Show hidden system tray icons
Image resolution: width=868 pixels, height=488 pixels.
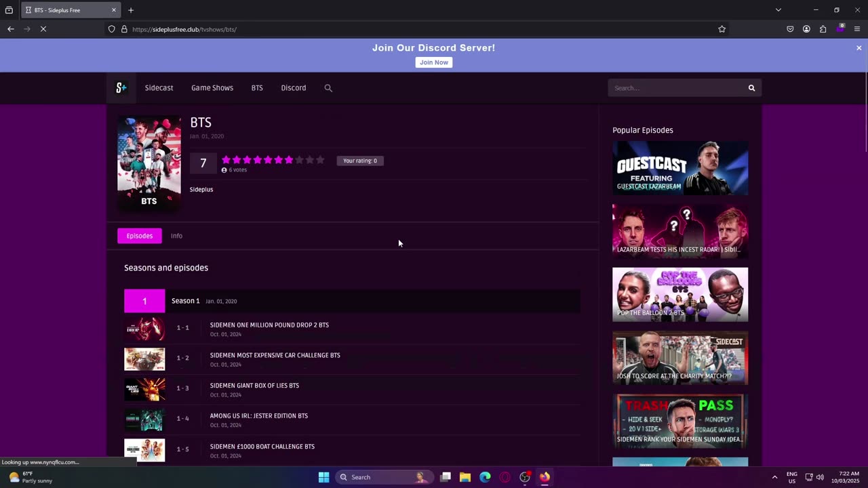[774, 477]
